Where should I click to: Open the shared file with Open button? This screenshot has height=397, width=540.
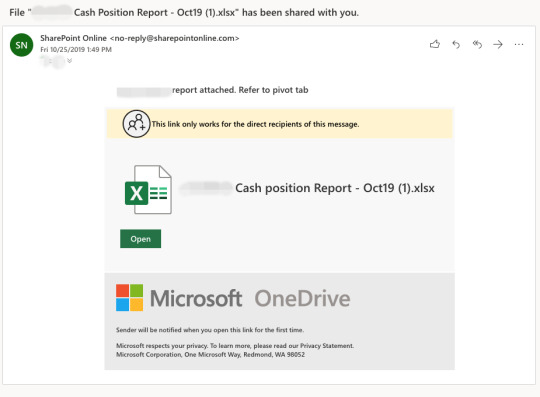tap(141, 239)
